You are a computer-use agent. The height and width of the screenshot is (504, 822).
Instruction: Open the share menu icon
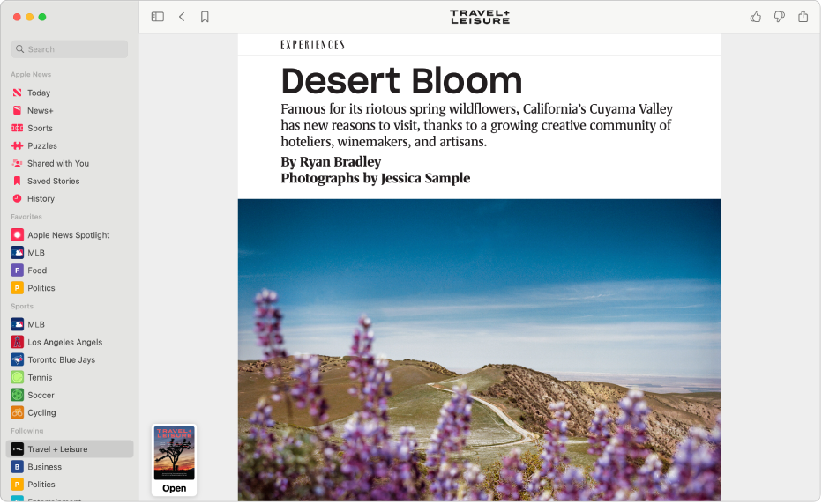[x=803, y=16]
